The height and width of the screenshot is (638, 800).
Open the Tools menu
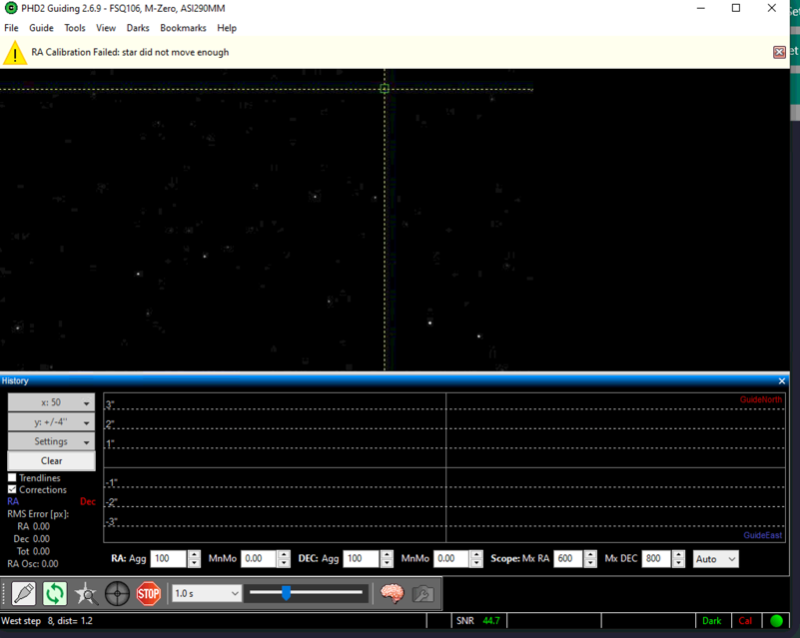(x=74, y=28)
